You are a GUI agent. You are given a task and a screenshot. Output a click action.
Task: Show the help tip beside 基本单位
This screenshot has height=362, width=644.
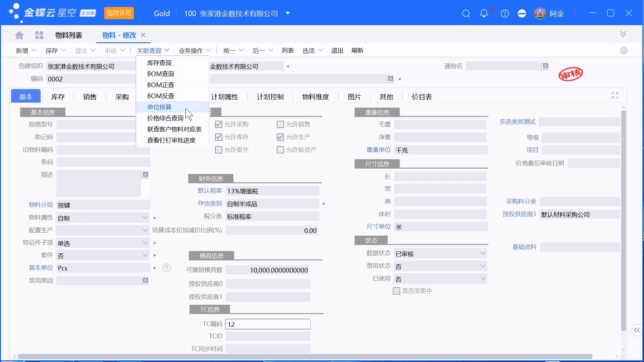tap(167, 268)
